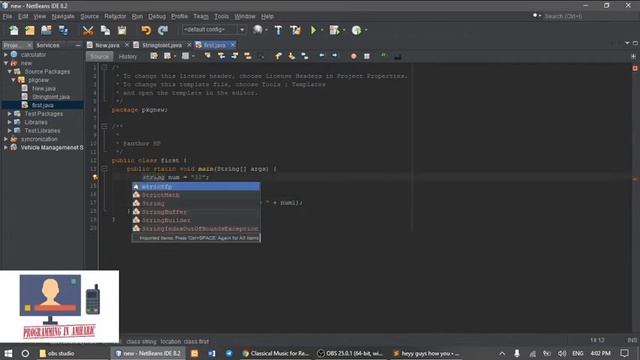The height and width of the screenshot is (360, 640).
Task: Toggle Highlight Search in editor toolbar
Action: click(x=248, y=56)
